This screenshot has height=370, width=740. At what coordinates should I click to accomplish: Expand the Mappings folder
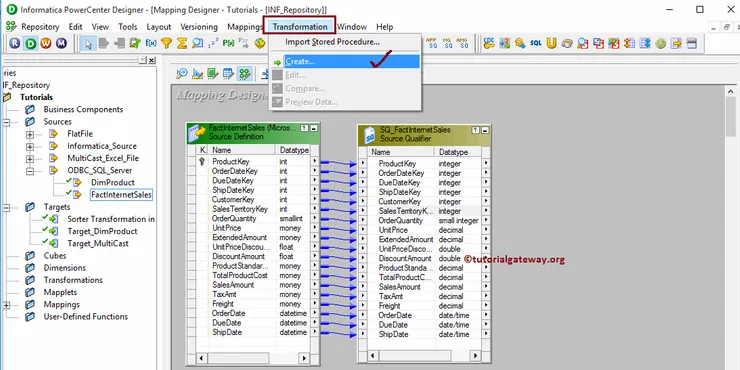point(7,305)
